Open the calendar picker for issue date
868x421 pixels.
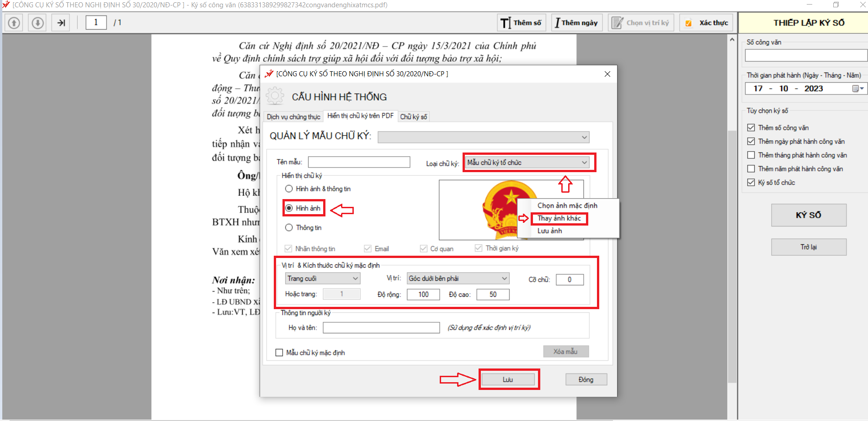pyautogui.click(x=857, y=89)
